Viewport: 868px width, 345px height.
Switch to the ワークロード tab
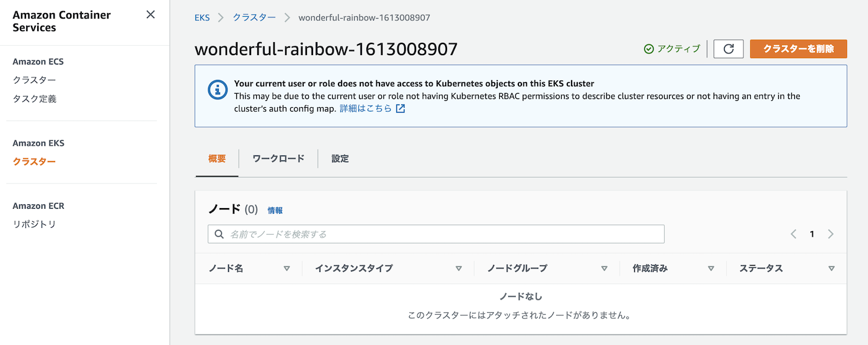pyautogui.click(x=278, y=159)
